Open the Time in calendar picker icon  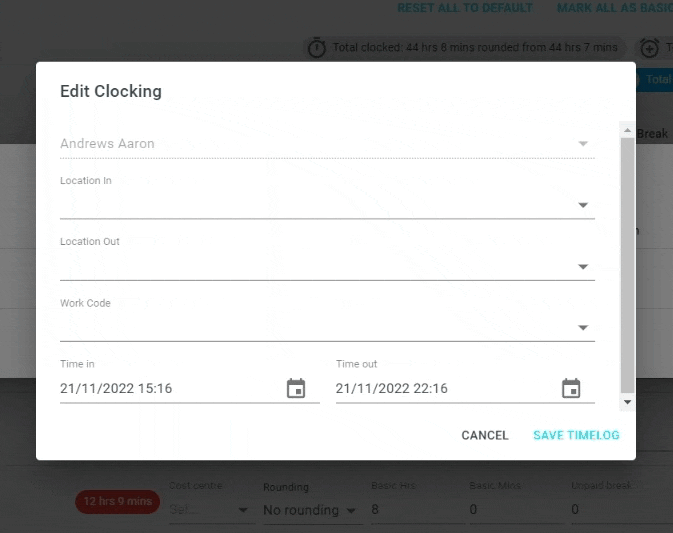click(x=296, y=388)
